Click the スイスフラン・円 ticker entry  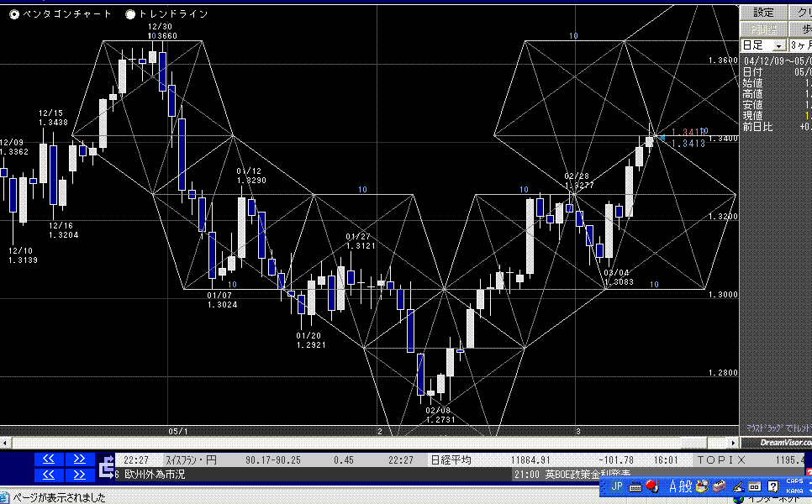(x=191, y=460)
